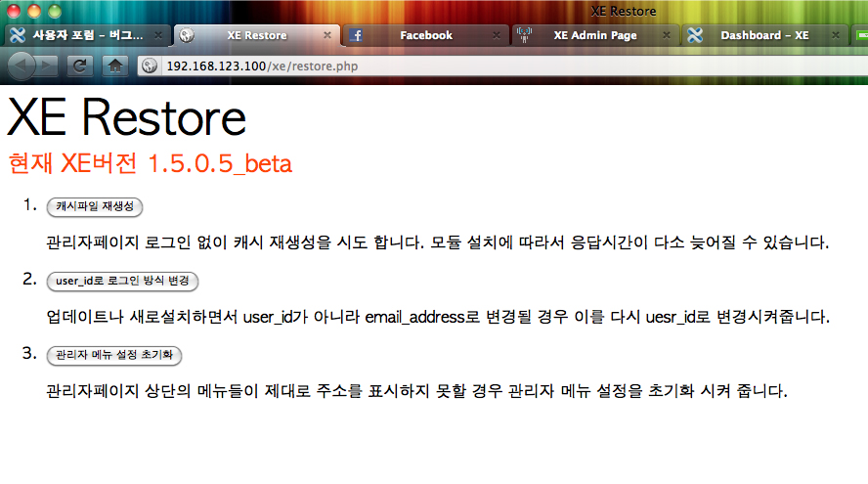Viewport: 868px width, 484px height.
Task: Click the cache regeneration description paragraph
Action: [437, 242]
